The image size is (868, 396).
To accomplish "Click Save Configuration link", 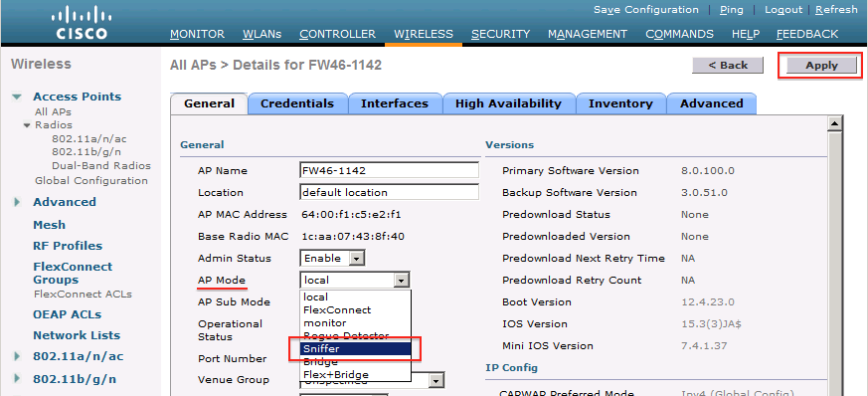I will click(646, 9).
